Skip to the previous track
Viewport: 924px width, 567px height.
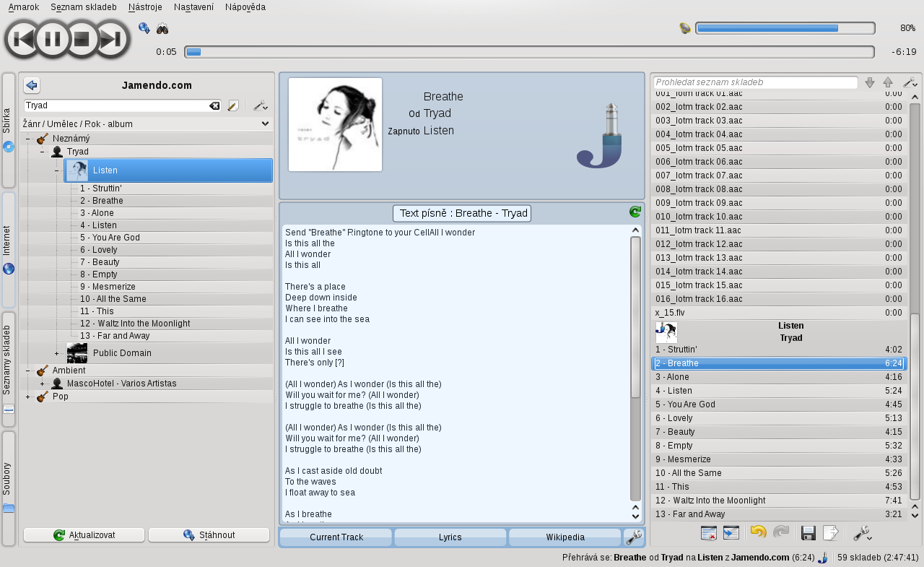23,39
